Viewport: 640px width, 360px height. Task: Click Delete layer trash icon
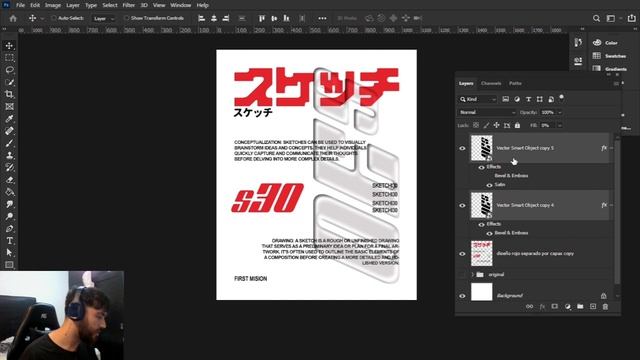coord(605,307)
